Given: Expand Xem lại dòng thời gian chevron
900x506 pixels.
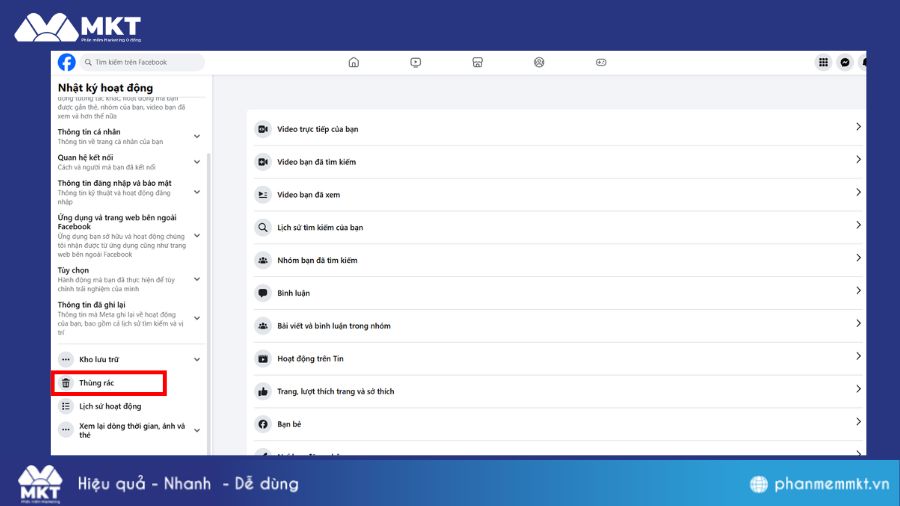Looking at the screenshot, I should coord(197,430).
